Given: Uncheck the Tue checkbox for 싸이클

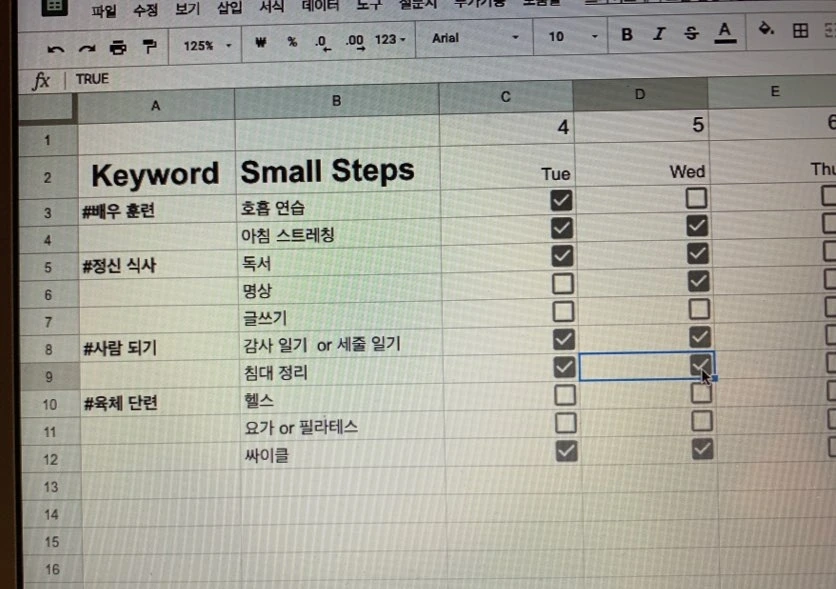Looking at the screenshot, I should (x=565, y=451).
